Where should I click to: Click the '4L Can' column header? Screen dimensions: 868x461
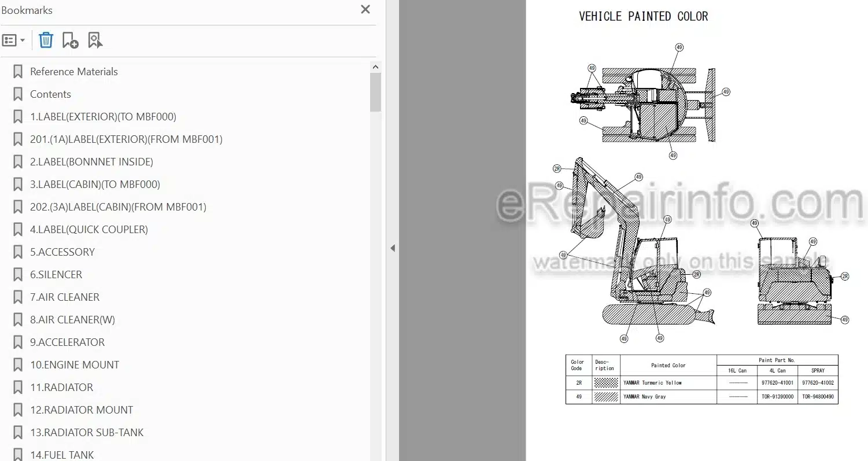pyautogui.click(x=777, y=371)
